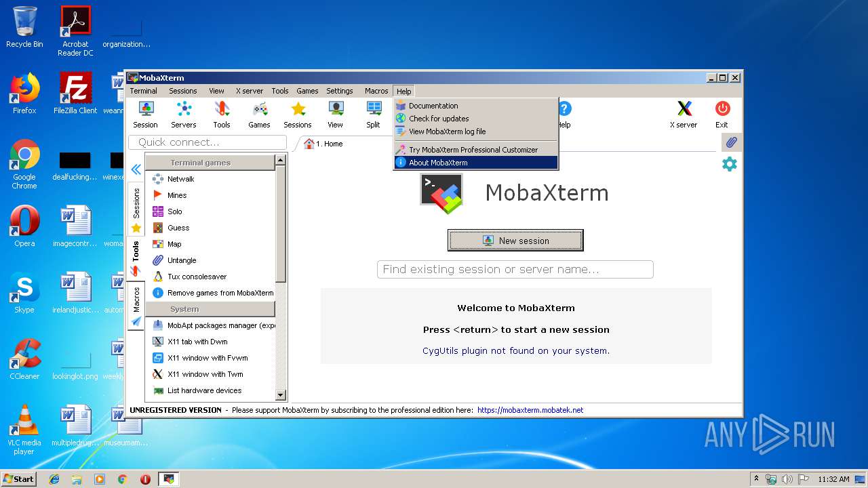Click the Find existing session search box
This screenshot has height=488, width=868.
tap(515, 269)
